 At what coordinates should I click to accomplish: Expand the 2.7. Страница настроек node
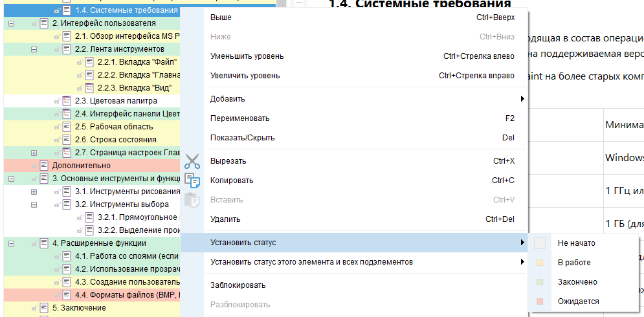(x=34, y=153)
